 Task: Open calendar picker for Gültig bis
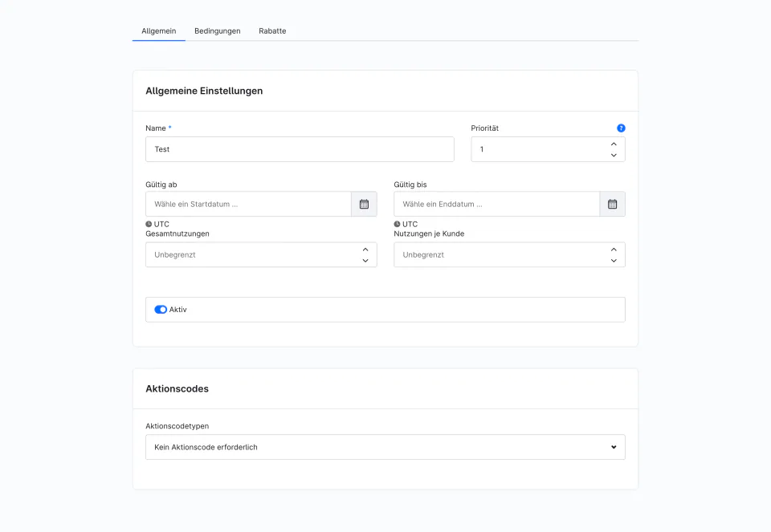click(x=612, y=204)
